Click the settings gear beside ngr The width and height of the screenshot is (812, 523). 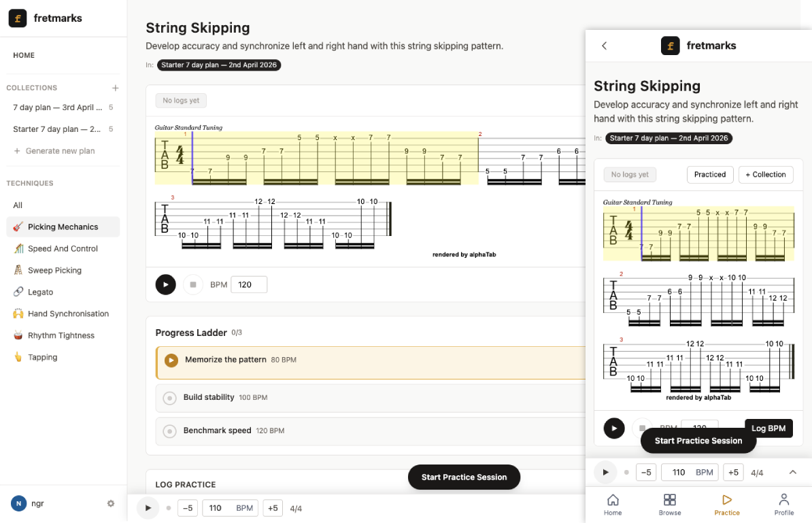111,503
